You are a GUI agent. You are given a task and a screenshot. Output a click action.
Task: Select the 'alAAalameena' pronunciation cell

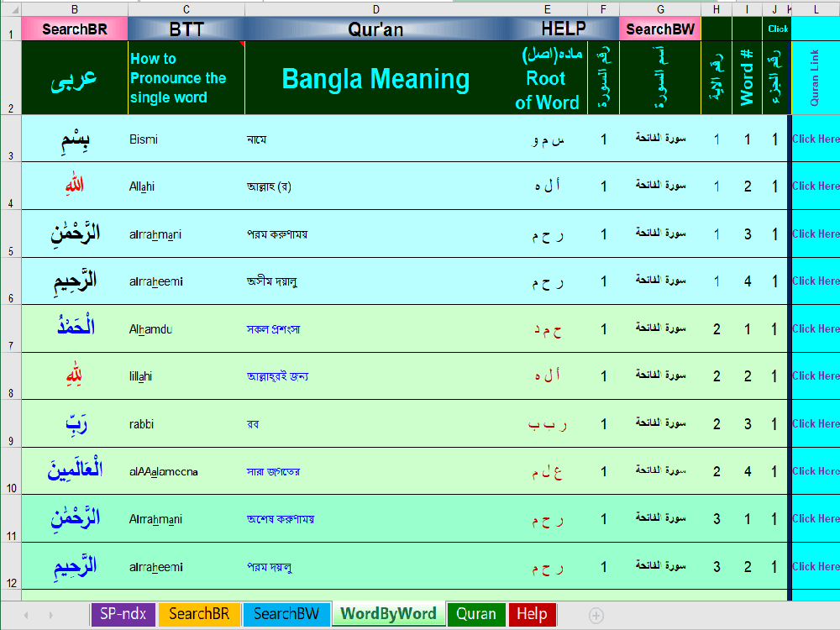click(186, 471)
